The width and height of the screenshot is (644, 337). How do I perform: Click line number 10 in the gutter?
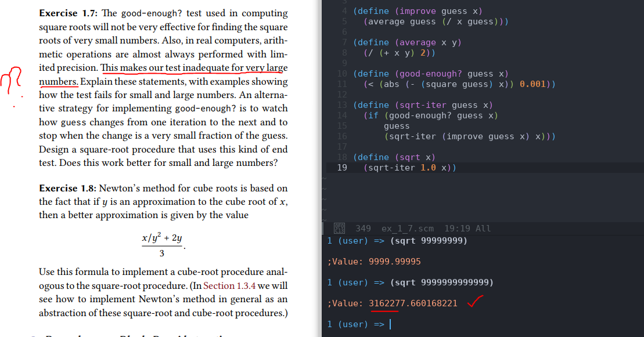pyautogui.click(x=341, y=74)
